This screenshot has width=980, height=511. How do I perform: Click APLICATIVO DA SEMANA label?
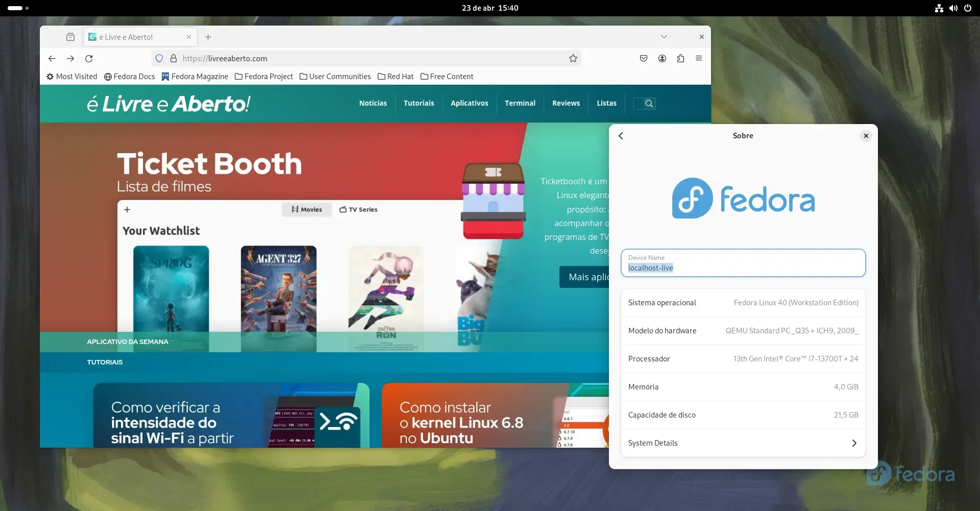pyautogui.click(x=128, y=342)
